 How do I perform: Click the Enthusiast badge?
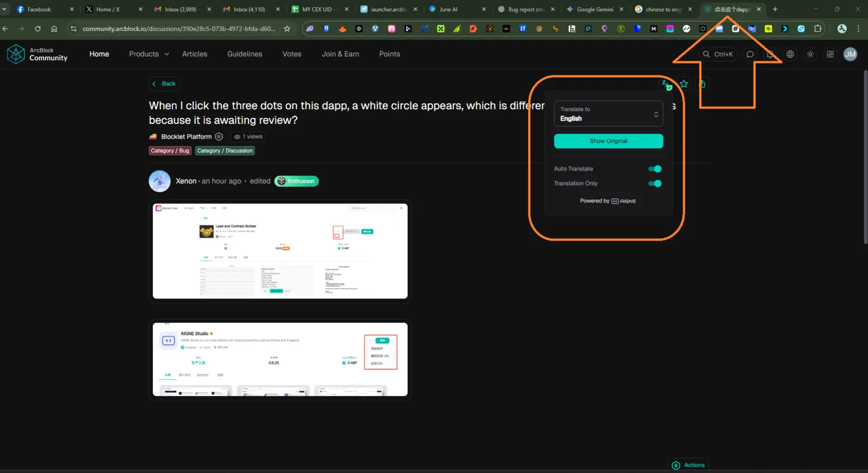click(x=297, y=181)
